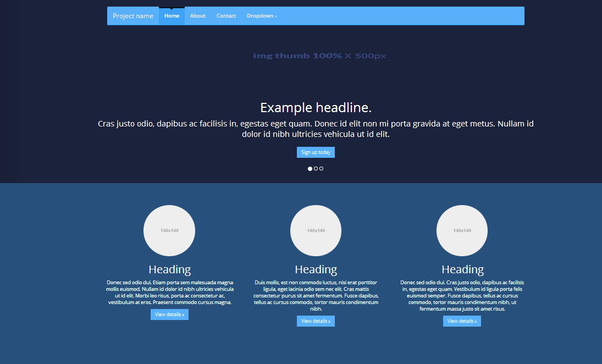Click View details under 'Donec sed odio dui. Cras'
This screenshot has width=602, height=364.
462,321
